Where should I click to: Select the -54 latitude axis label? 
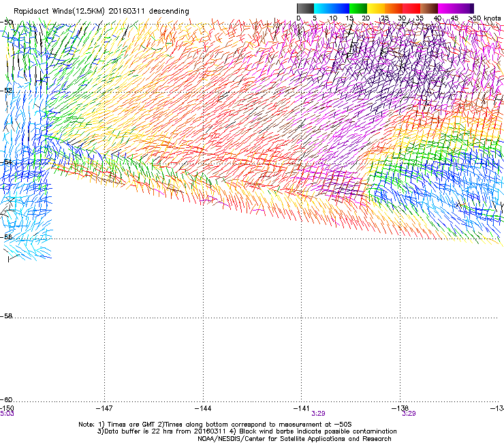pos(6,162)
